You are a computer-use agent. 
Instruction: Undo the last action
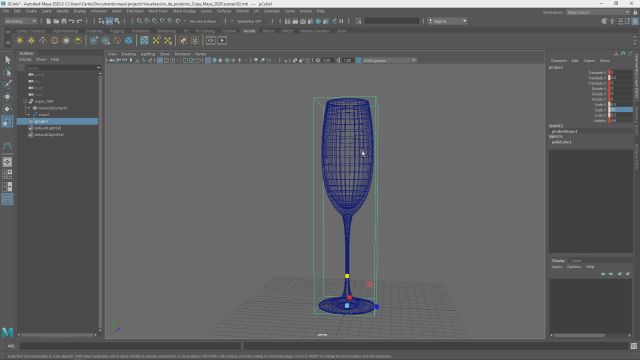pyautogui.click(x=72, y=21)
